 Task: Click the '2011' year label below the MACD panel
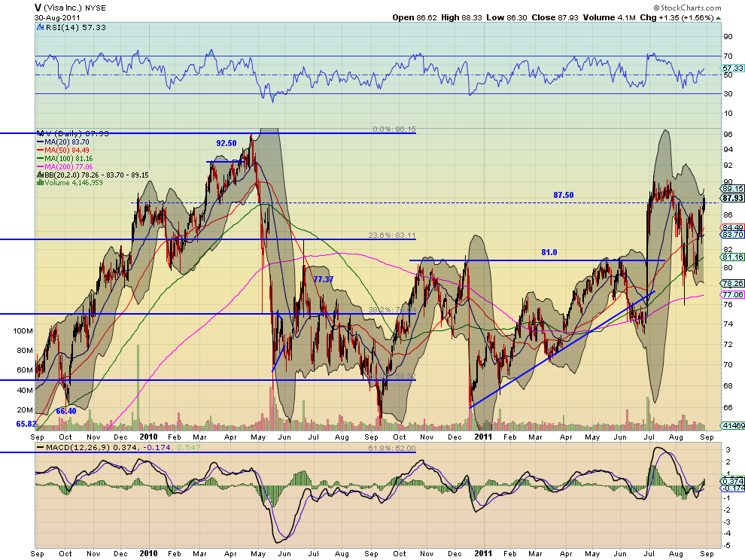483,553
